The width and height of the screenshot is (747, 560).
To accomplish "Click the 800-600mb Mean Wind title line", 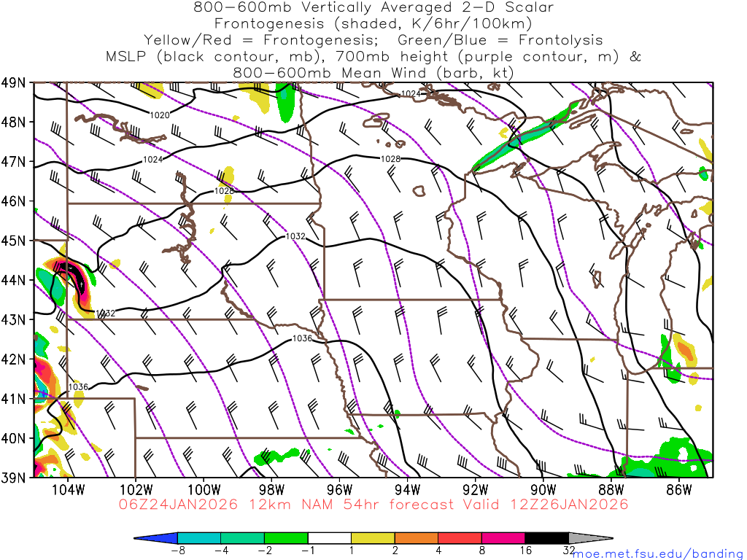I will tap(373, 73).
